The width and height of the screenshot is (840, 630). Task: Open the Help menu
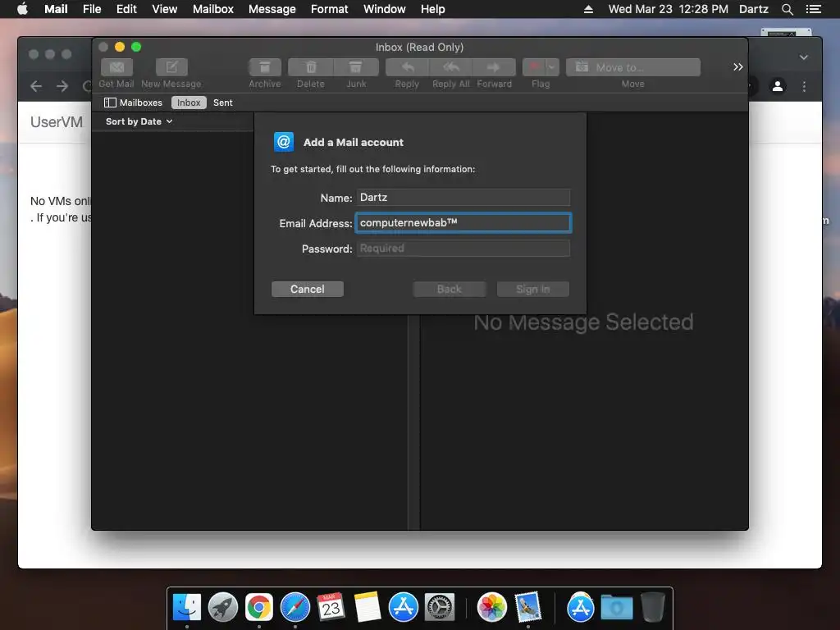(x=433, y=9)
